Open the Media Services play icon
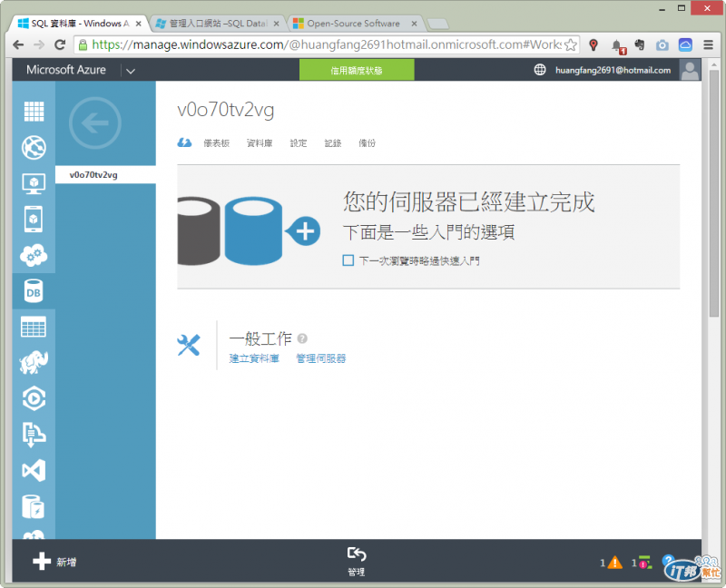Image resolution: width=726 pixels, height=588 pixels. pyautogui.click(x=34, y=398)
